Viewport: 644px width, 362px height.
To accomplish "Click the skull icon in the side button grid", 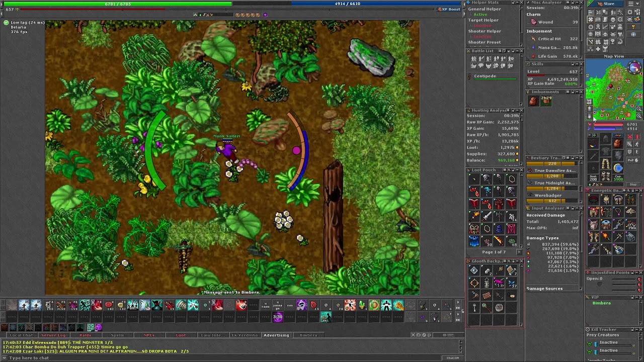I will tap(613, 20).
